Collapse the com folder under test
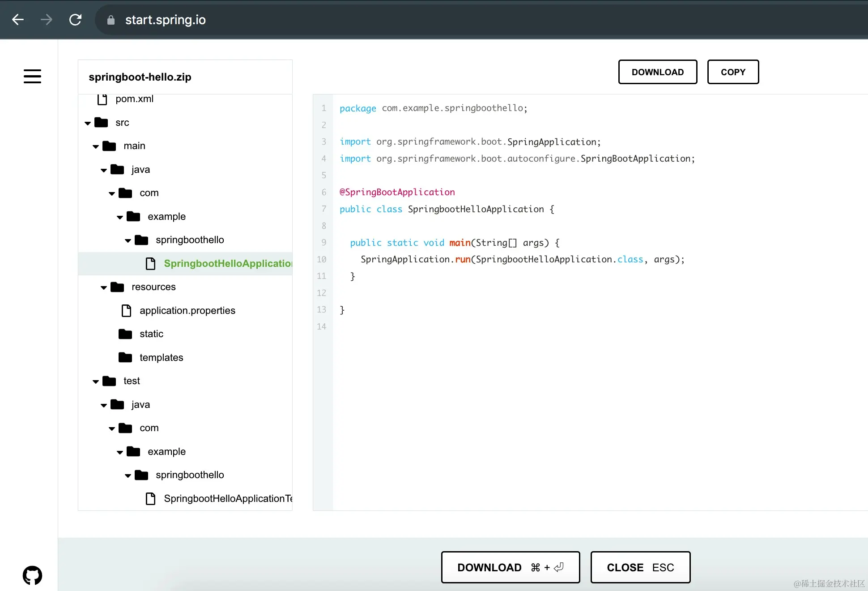This screenshot has width=868, height=591. click(112, 428)
